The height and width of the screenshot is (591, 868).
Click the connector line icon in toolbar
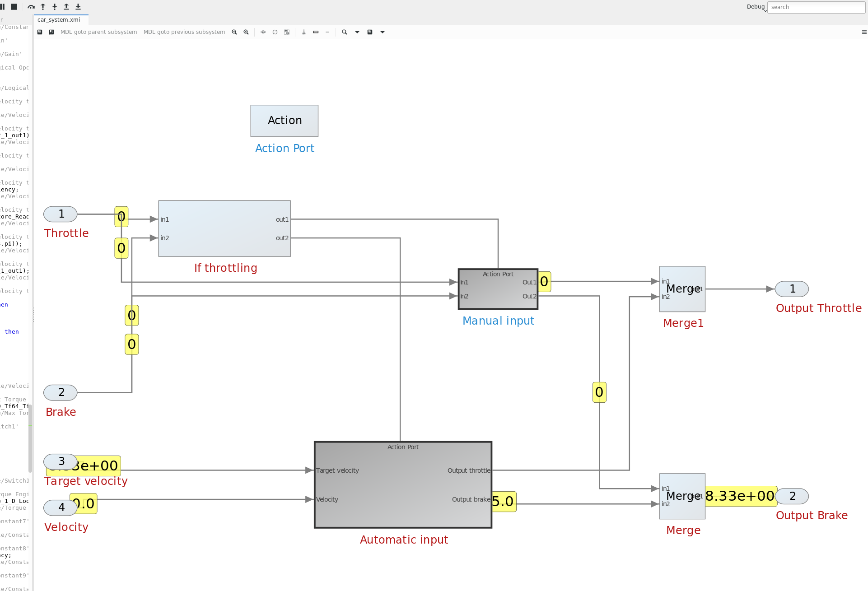click(263, 32)
